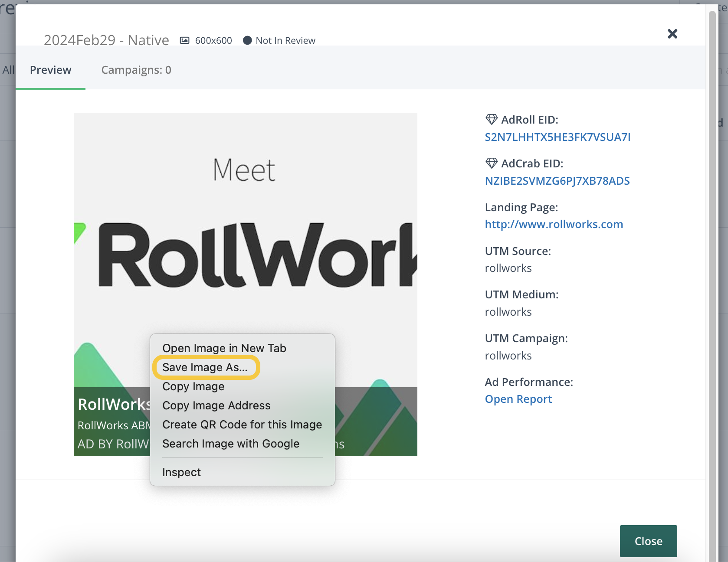Viewport: 728px width, 562px height.
Task: Choose Create QR Code for this Image
Action: 242,425
